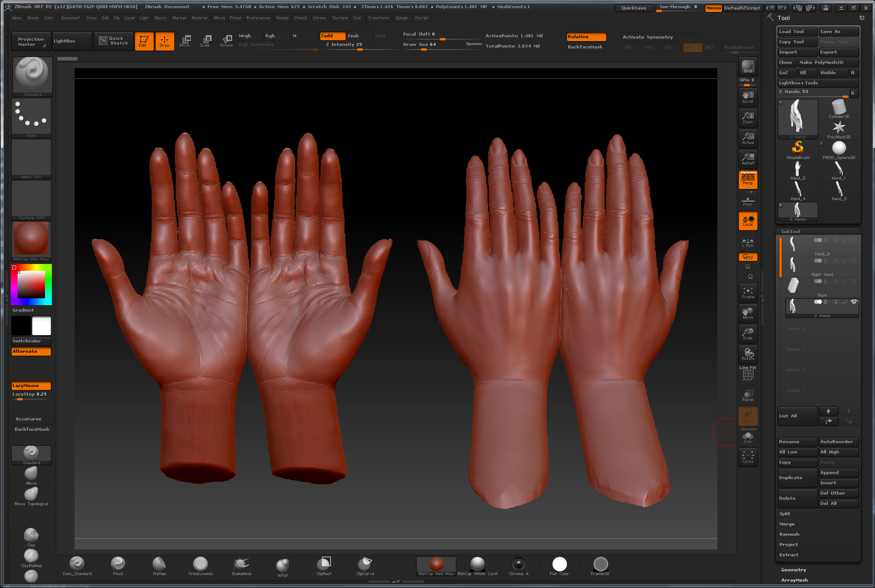Select the SnakeHook brush

tap(241, 565)
